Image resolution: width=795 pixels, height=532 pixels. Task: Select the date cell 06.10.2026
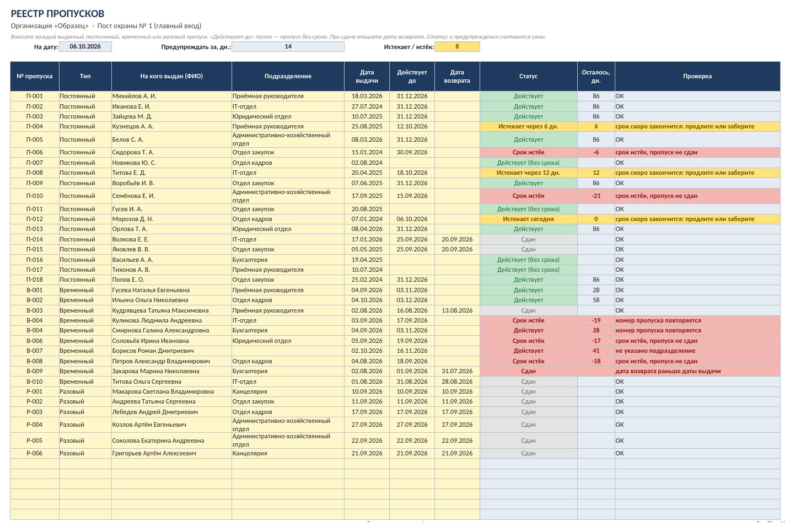[85, 47]
